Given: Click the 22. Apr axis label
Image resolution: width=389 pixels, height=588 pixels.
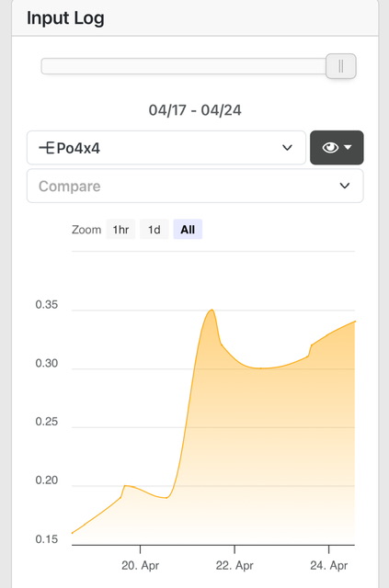Looking at the screenshot, I should coord(235,566).
